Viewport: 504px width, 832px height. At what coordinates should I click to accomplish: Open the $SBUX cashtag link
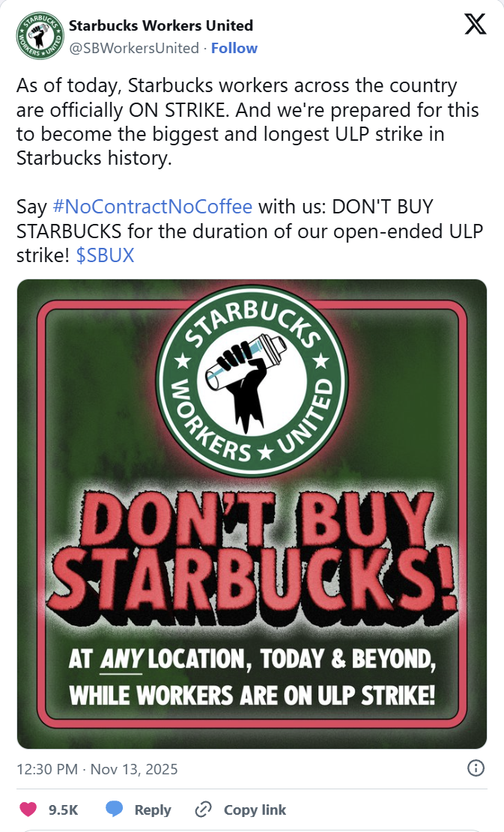pyautogui.click(x=105, y=255)
